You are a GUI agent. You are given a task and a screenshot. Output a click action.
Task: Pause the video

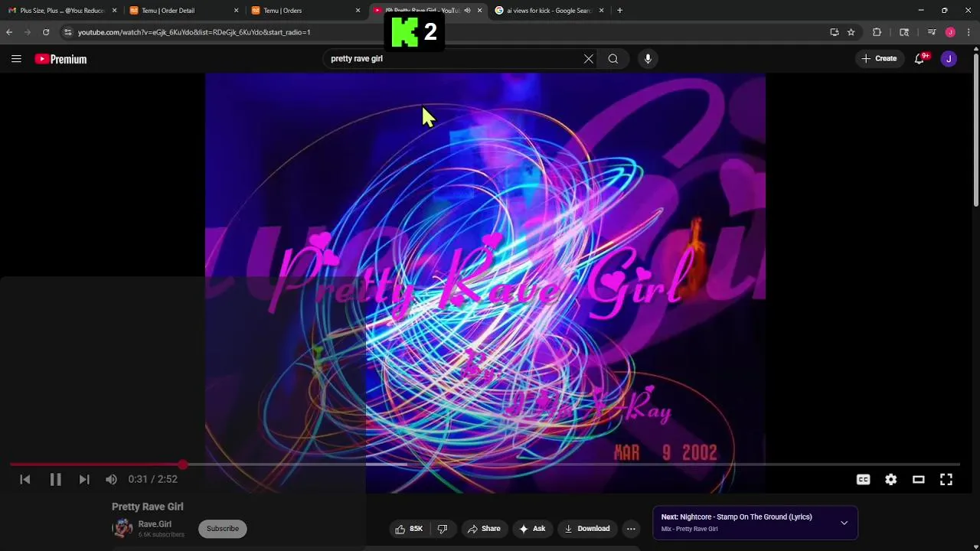[x=55, y=479]
